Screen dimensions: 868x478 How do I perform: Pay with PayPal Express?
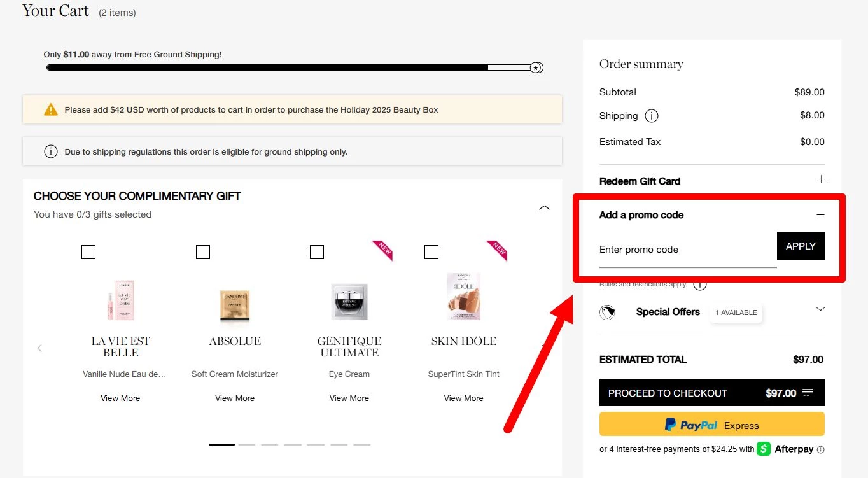tap(711, 425)
